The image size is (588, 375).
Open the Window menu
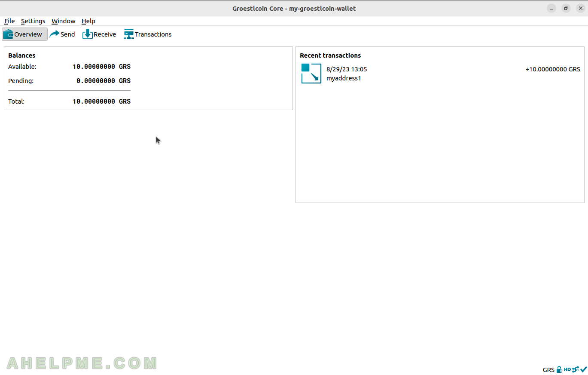(63, 21)
